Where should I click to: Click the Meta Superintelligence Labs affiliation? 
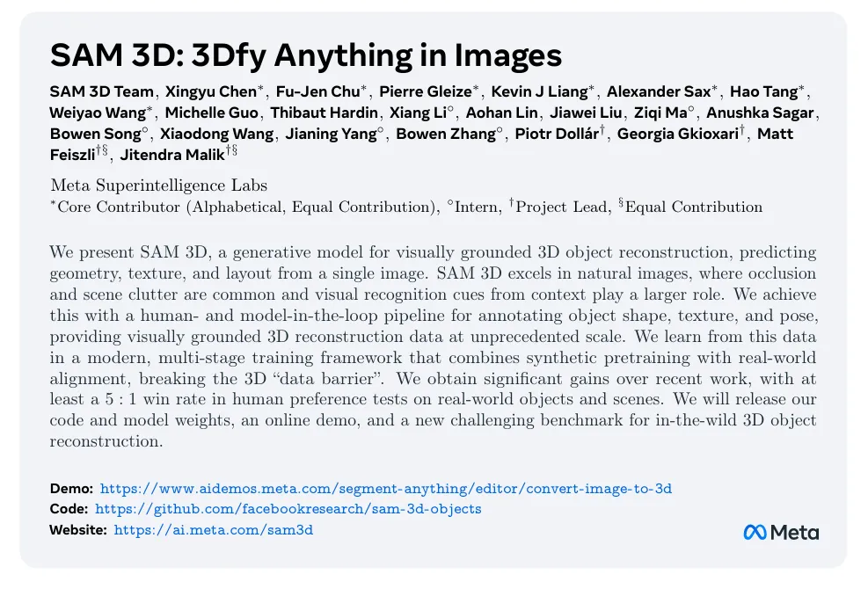pos(159,185)
